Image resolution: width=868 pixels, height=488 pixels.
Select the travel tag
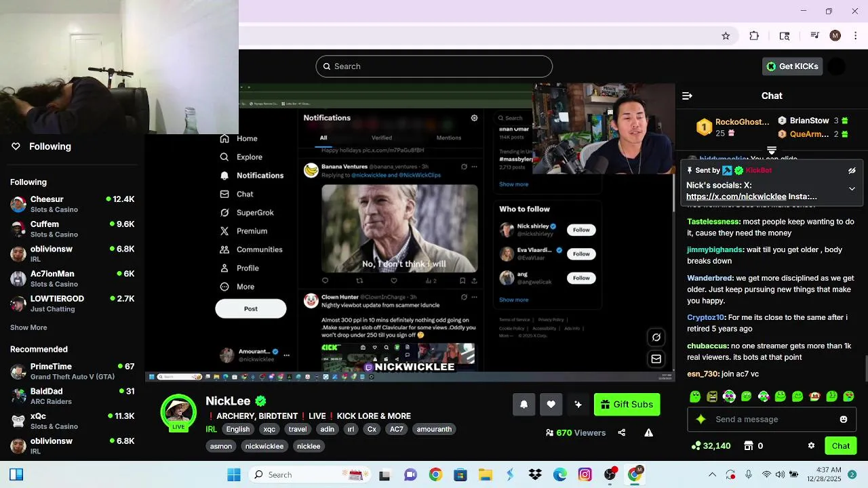point(298,429)
